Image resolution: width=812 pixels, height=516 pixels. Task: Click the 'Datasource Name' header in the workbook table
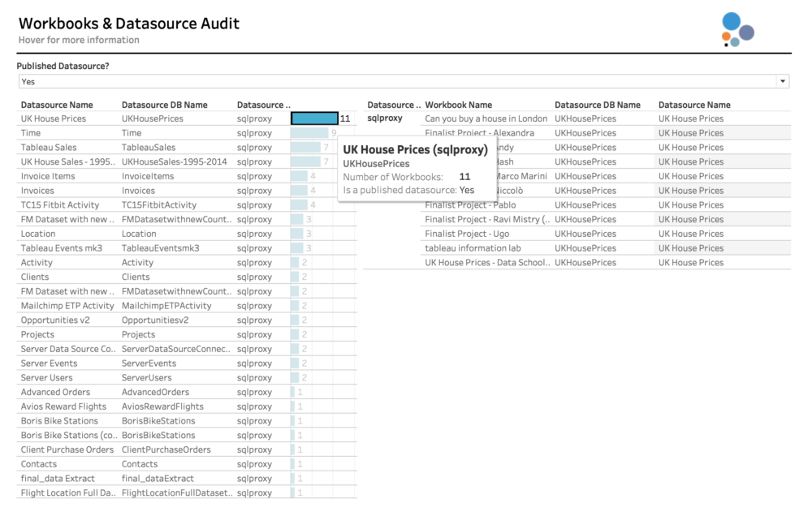(x=694, y=105)
